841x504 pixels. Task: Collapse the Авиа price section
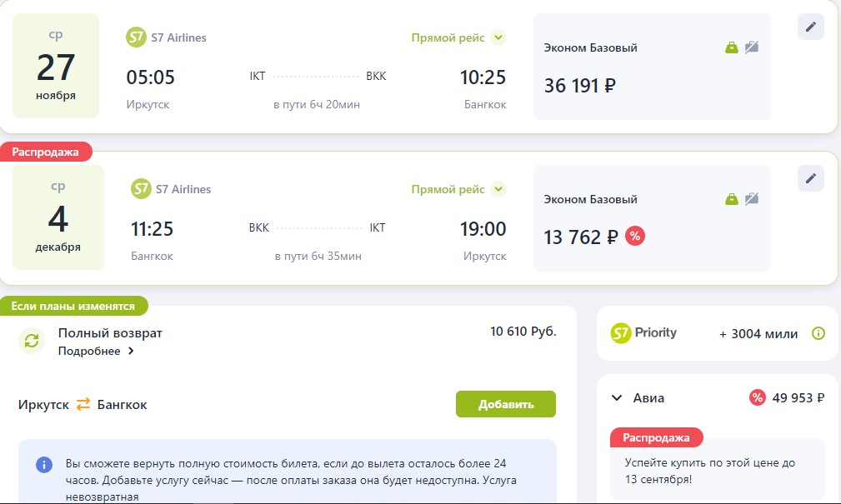[617, 398]
